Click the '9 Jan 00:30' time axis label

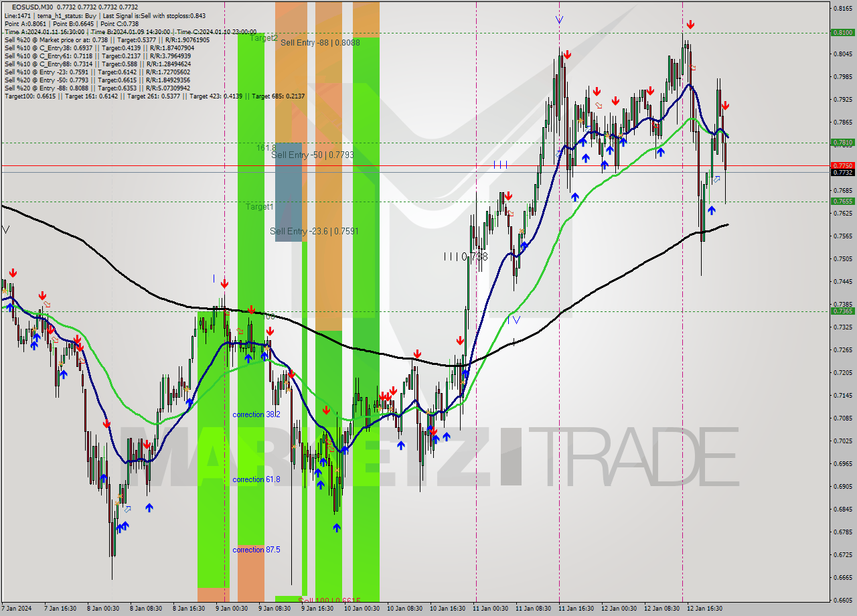231,609
